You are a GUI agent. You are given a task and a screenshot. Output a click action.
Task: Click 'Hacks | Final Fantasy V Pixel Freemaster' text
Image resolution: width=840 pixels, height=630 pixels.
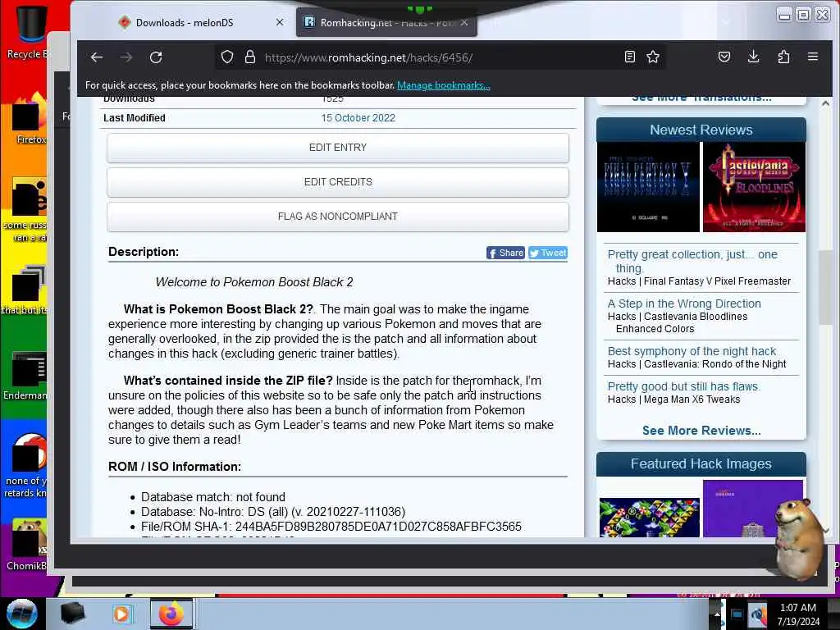(x=699, y=281)
